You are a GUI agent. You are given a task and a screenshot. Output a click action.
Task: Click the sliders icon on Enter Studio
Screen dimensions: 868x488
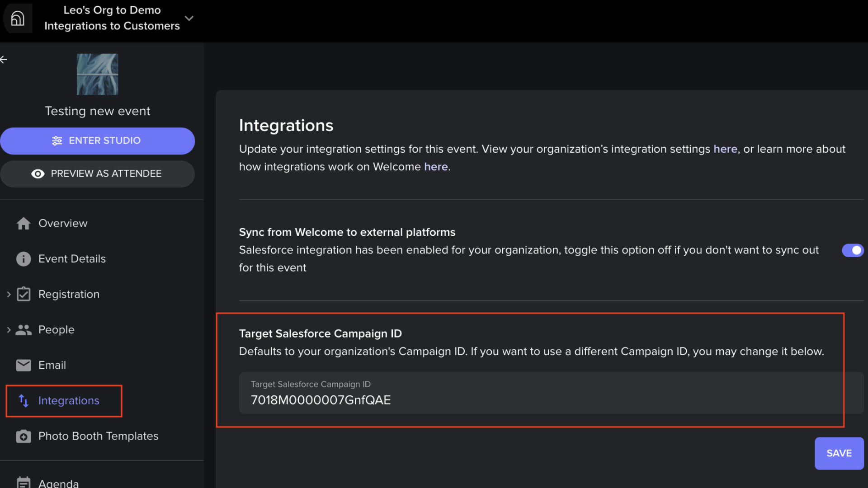[x=57, y=141]
